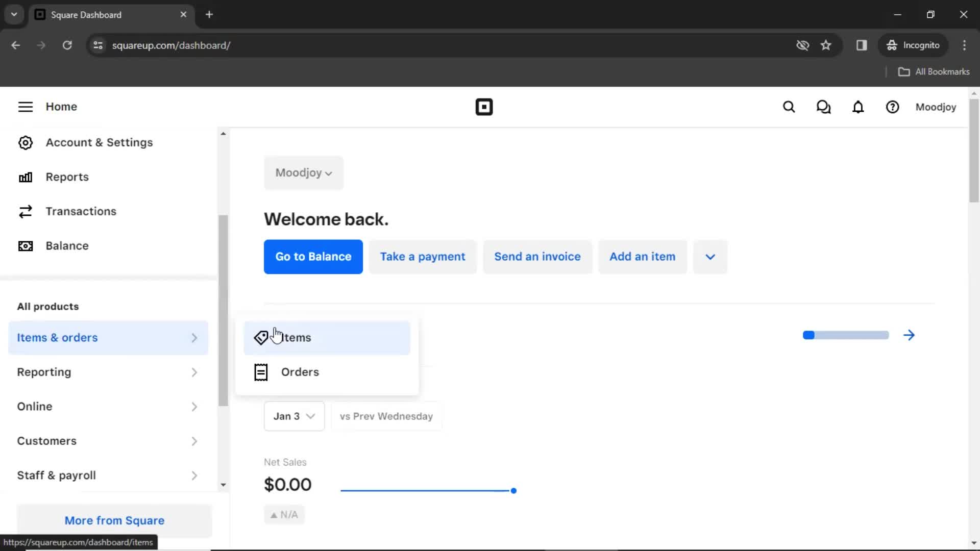
Task: Click the notification bell icon
Action: pos(858,107)
